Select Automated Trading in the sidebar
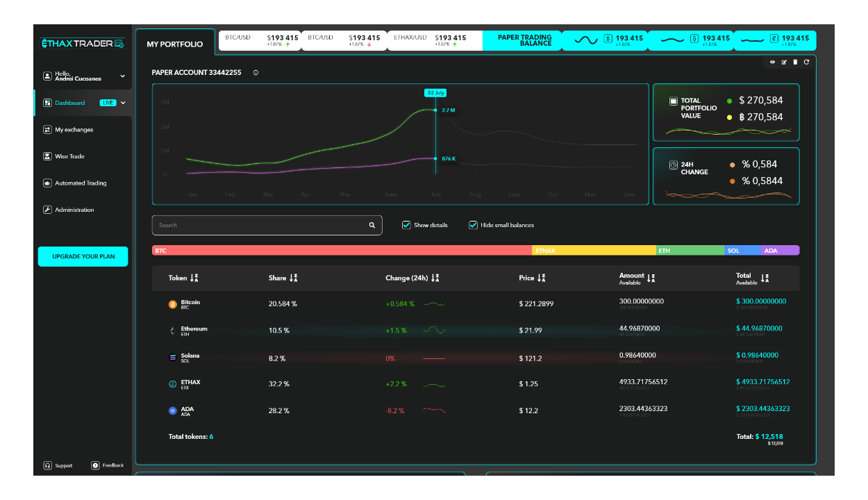Image resolution: width=868 pixels, height=500 pixels. point(47,183)
